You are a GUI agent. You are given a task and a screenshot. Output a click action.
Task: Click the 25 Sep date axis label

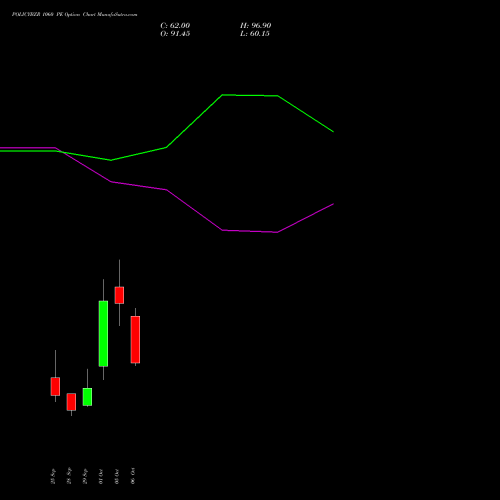[x=53, y=476]
